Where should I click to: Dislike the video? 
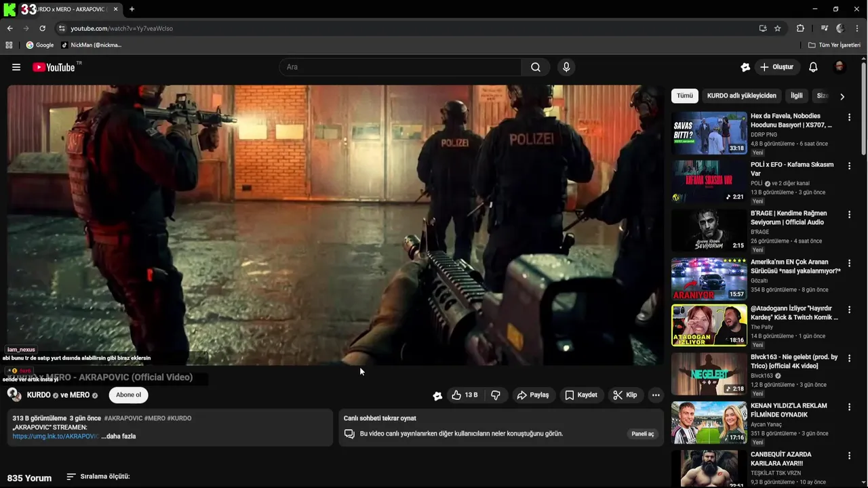(x=496, y=395)
